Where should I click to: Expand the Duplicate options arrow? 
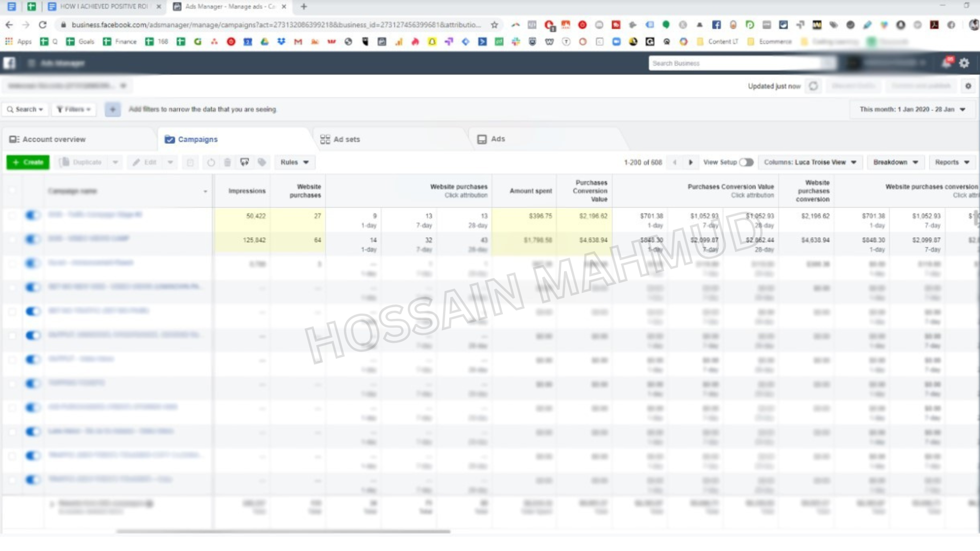(x=115, y=162)
